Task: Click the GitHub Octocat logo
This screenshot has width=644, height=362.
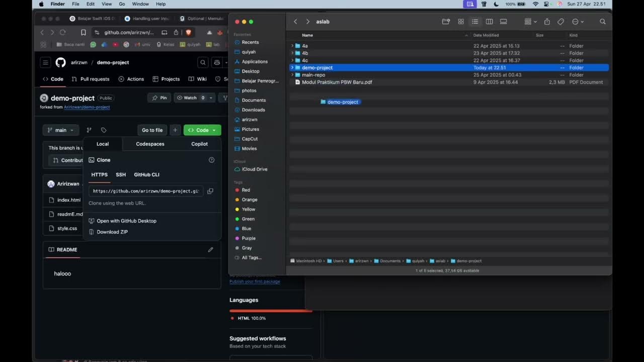Action: pos(60,62)
